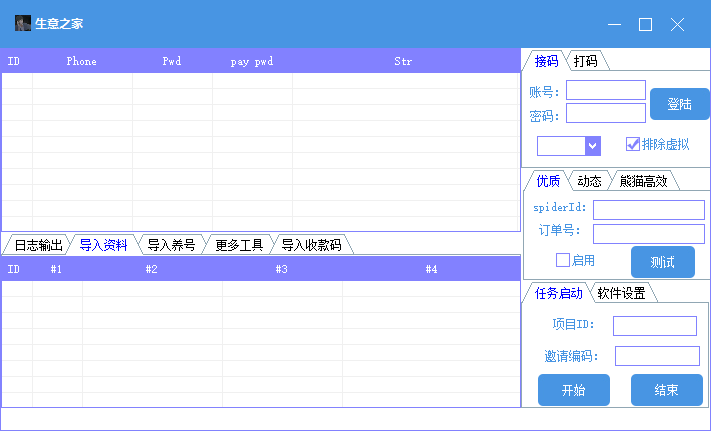
Task: Click the #2 column header
Action: coord(151,269)
